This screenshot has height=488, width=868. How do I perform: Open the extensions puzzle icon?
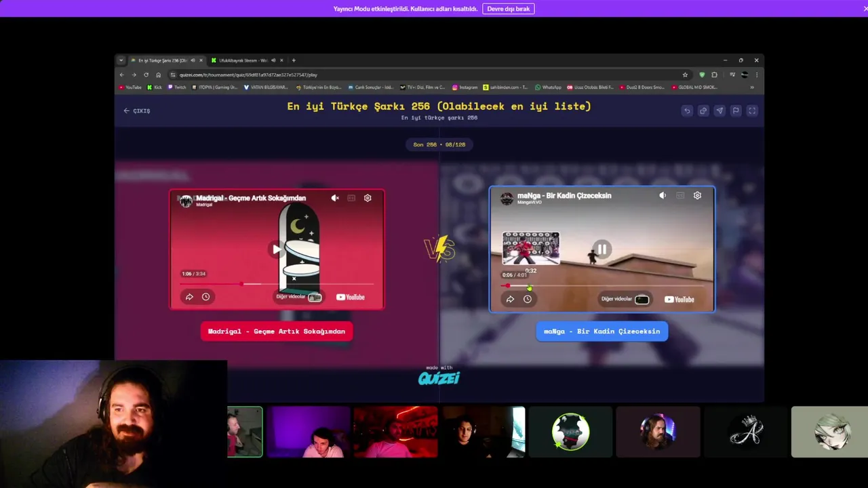coord(715,75)
